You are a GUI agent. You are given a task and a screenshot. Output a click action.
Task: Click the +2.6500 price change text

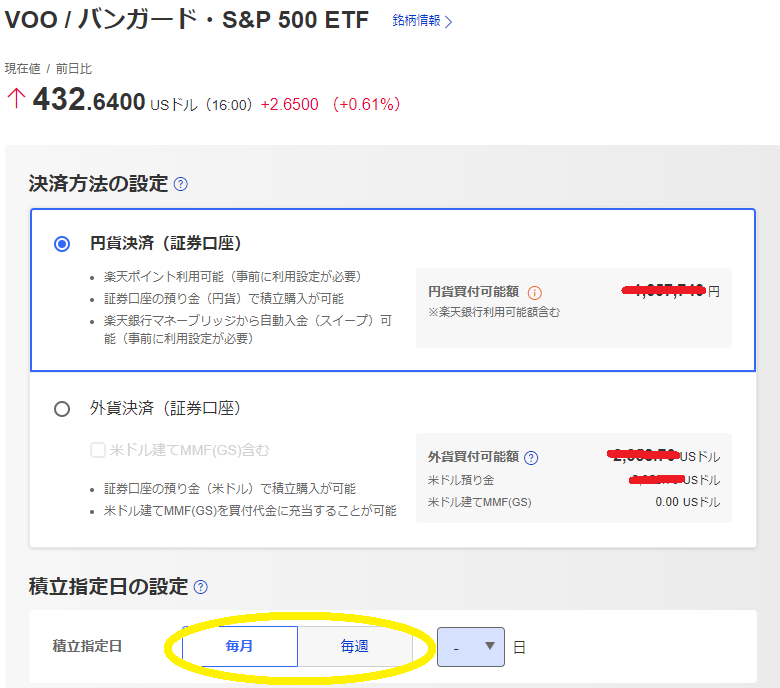290,104
